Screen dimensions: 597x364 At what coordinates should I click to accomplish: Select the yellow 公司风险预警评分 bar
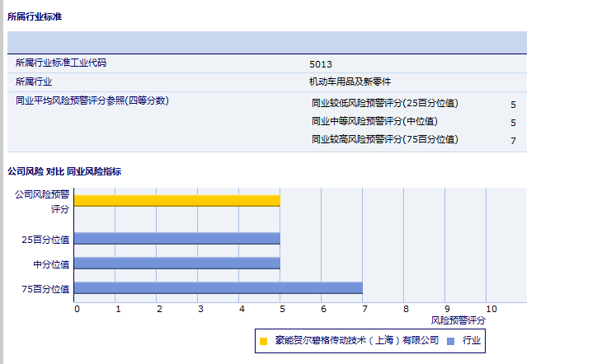[x=177, y=200]
